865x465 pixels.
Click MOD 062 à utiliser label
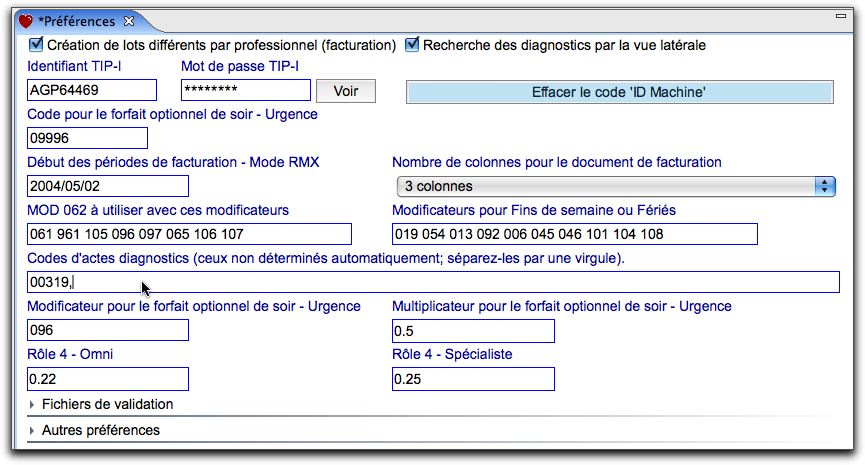click(158, 210)
